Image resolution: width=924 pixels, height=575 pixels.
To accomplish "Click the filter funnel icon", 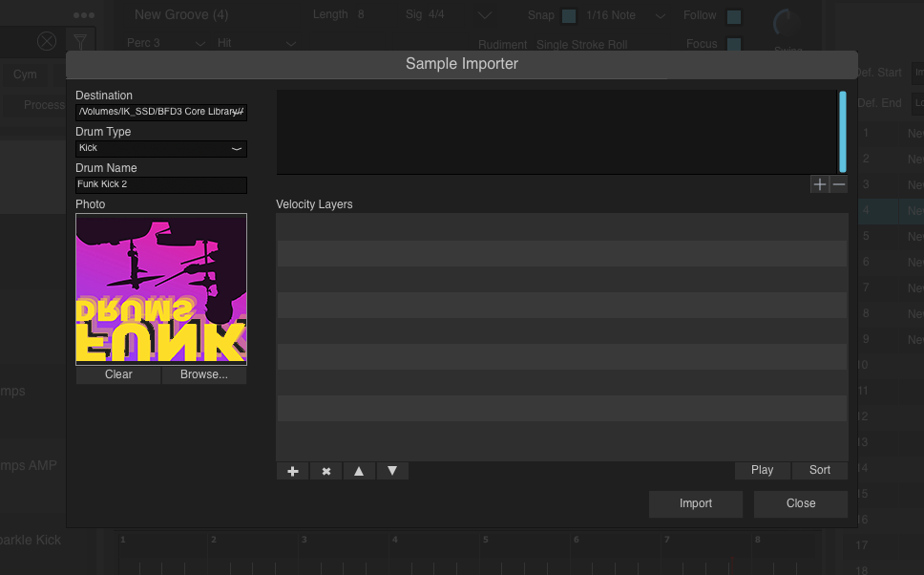I will point(80,41).
